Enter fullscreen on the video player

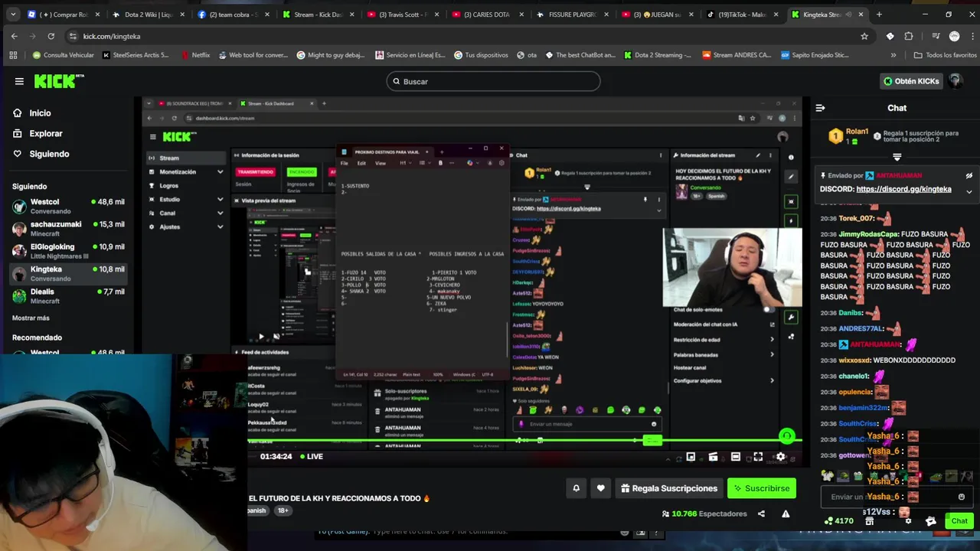coord(758,457)
